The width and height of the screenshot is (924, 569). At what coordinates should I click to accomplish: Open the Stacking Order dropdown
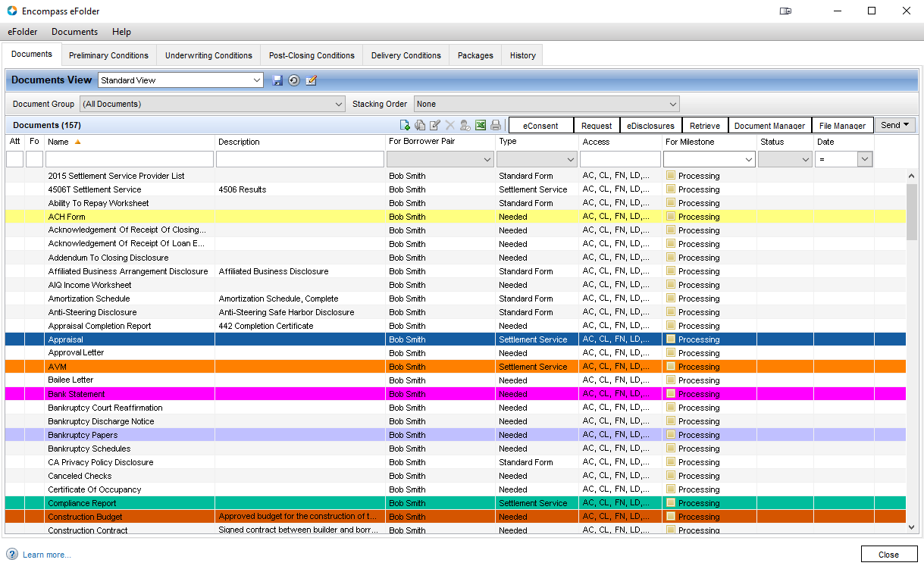click(x=672, y=105)
